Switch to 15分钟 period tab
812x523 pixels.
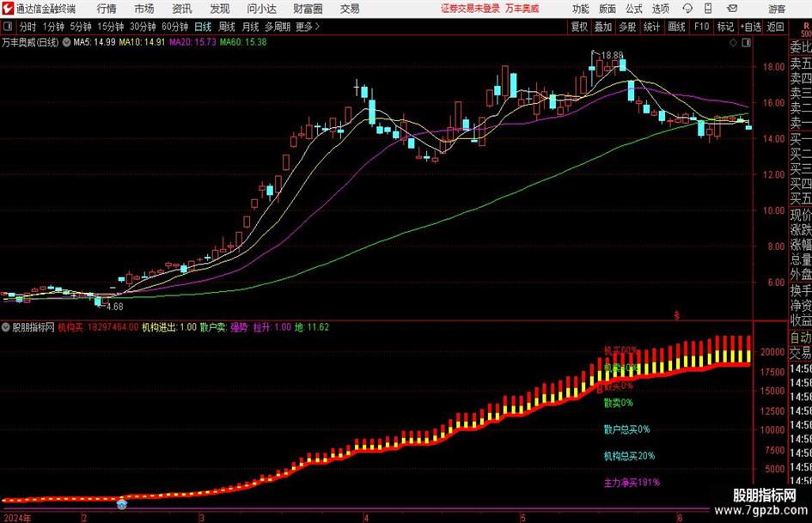(x=111, y=27)
